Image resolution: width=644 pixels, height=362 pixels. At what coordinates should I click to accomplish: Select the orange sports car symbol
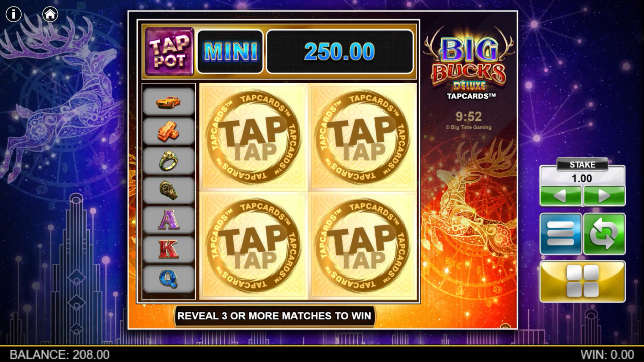pos(168,102)
